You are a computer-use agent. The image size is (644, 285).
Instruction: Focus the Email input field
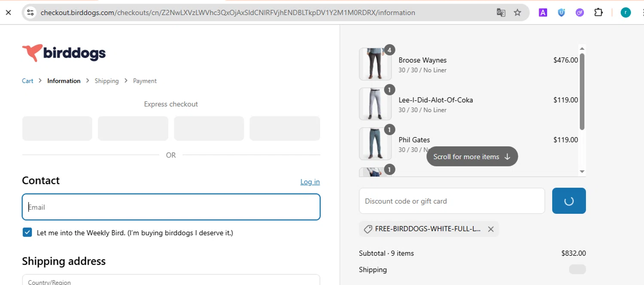171,207
